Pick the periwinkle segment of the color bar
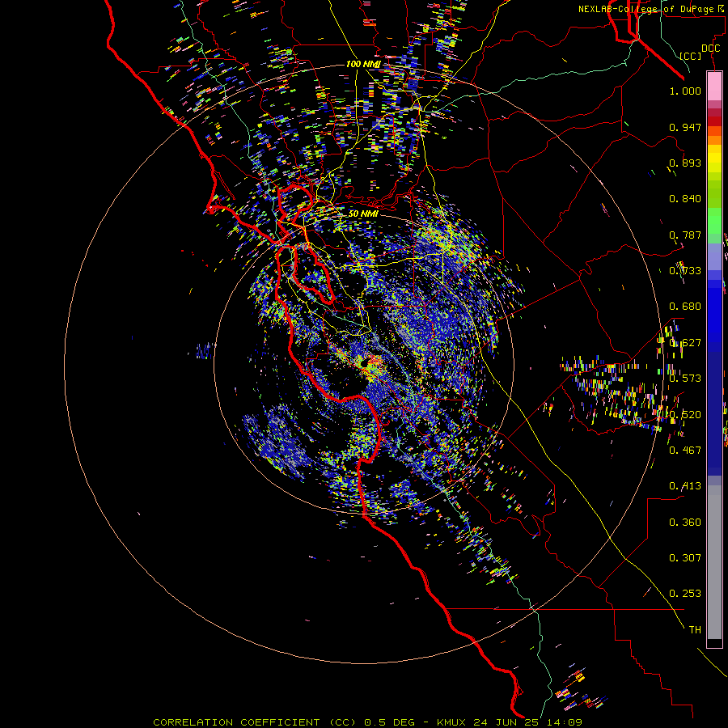 tap(714, 256)
